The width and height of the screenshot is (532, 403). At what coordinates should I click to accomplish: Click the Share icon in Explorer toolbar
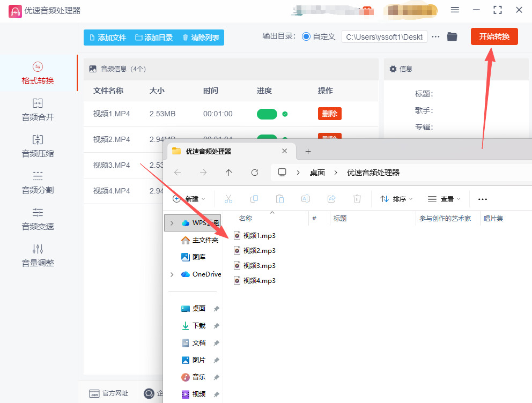pos(331,199)
